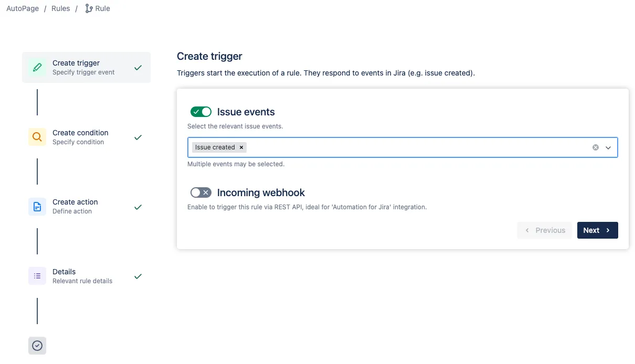Click the list icon next to Details
This screenshot has height=364, width=635.
(37, 276)
